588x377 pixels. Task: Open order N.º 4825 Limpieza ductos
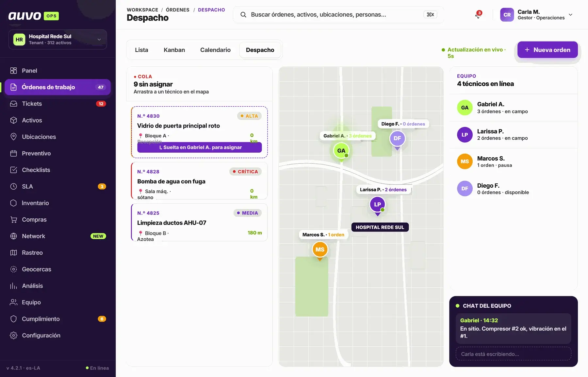[199, 222]
